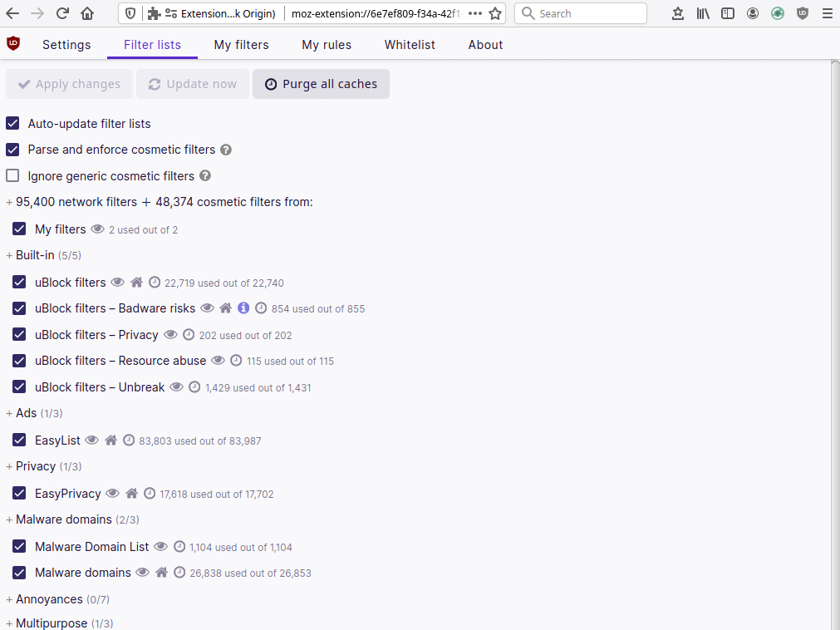Open the Firefox hamburger menu
Image resolution: width=840 pixels, height=630 pixels.
(828, 13)
